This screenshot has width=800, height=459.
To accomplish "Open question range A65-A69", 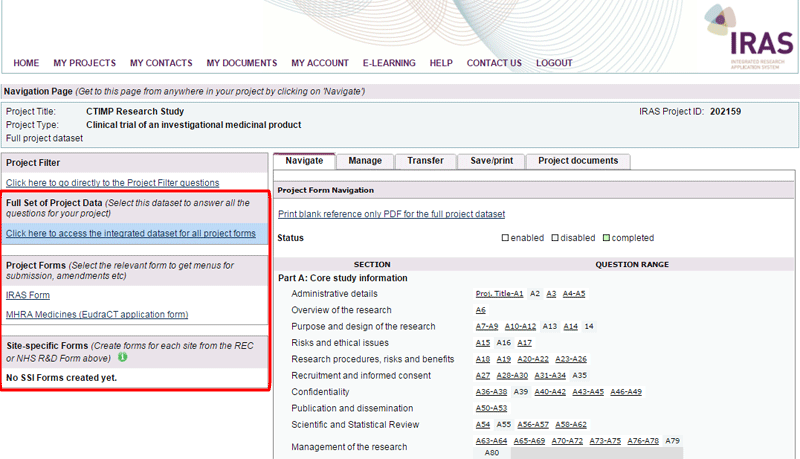I will (529, 441).
